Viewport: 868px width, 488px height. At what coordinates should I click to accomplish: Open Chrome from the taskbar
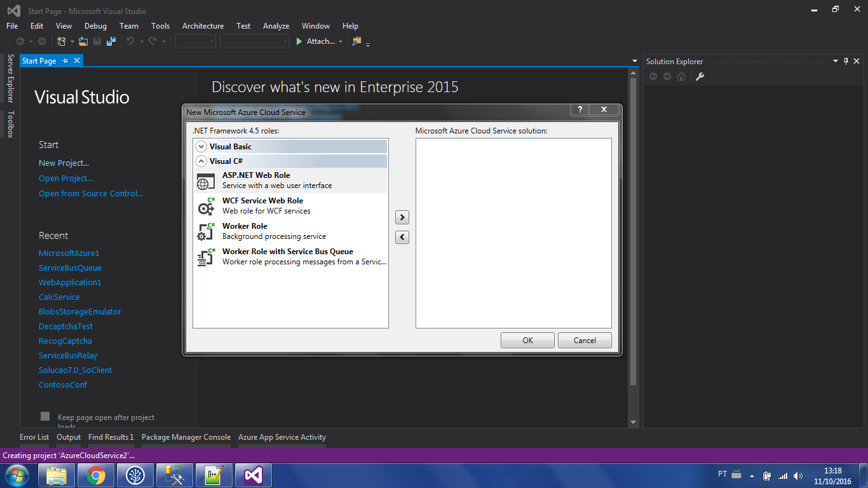(96, 475)
